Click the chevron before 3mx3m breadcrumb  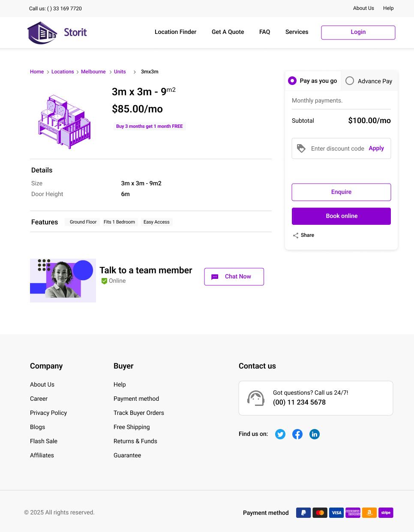click(x=135, y=72)
